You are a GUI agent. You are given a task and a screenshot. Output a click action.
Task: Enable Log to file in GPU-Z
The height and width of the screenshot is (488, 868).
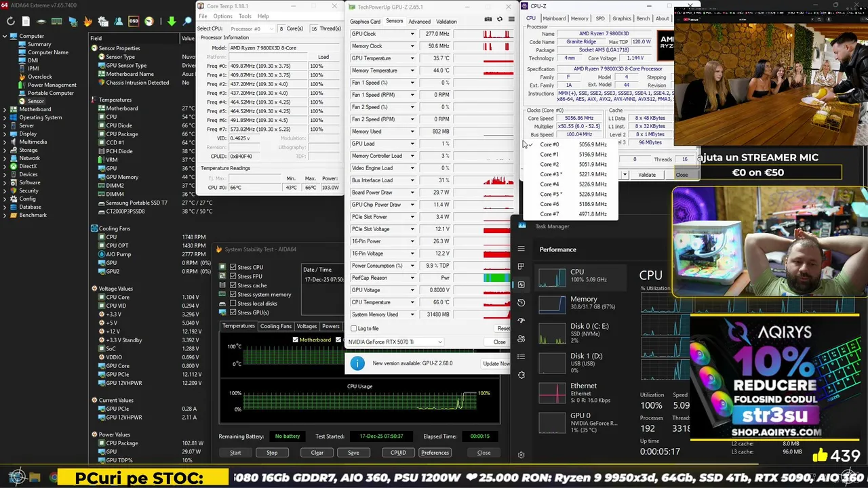[x=354, y=329]
